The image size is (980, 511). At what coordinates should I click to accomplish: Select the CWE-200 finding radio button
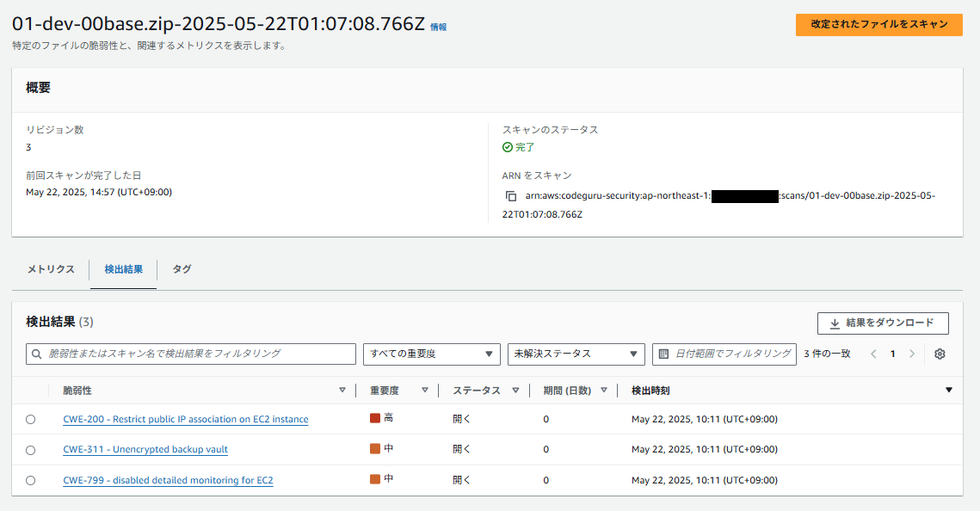pyautogui.click(x=31, y=419)
